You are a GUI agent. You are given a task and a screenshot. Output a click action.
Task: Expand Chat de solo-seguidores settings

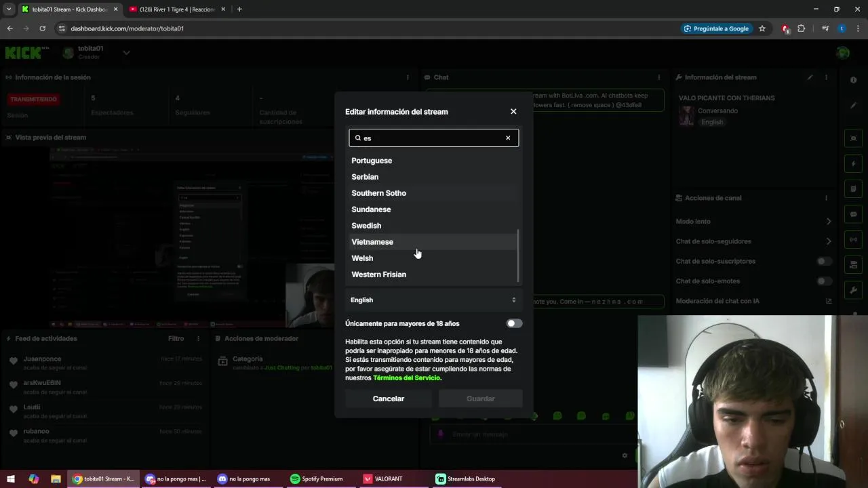coord(828,241)
